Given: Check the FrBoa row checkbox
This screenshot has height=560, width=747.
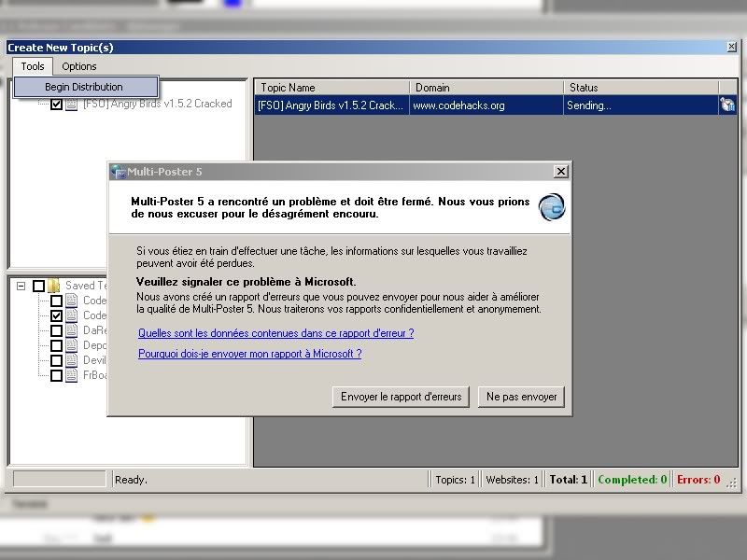Looking at the screenshot, I should point(56,375).
